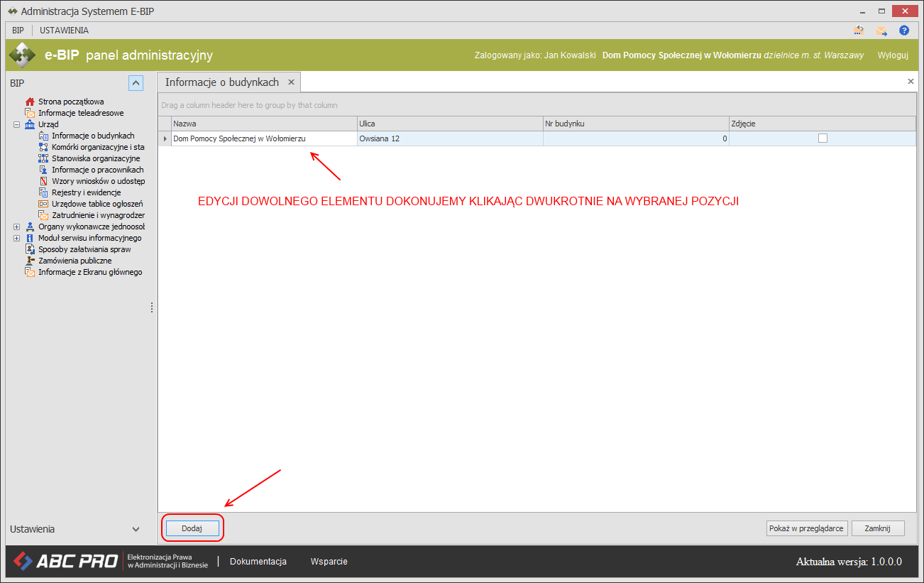Click the app icon in title bar

pyautogui.click(x=12, y=11)
